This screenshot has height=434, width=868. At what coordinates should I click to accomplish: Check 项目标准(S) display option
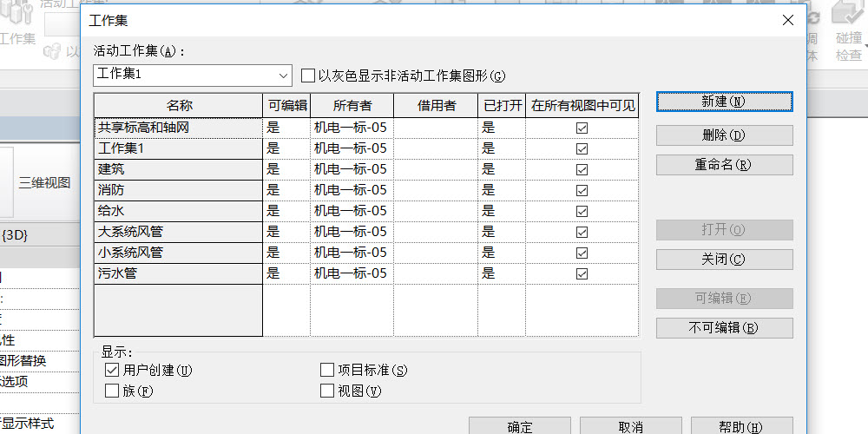[x=327, y=369]
